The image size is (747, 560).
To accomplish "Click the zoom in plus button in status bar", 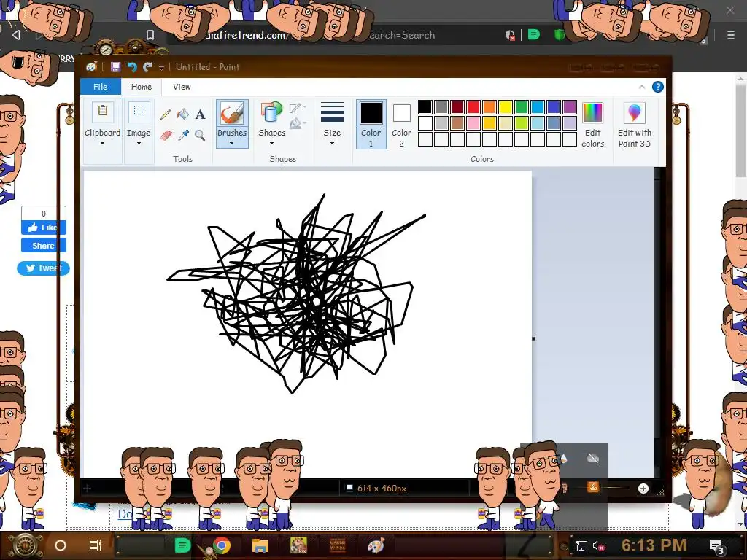I will click(643, 489).
